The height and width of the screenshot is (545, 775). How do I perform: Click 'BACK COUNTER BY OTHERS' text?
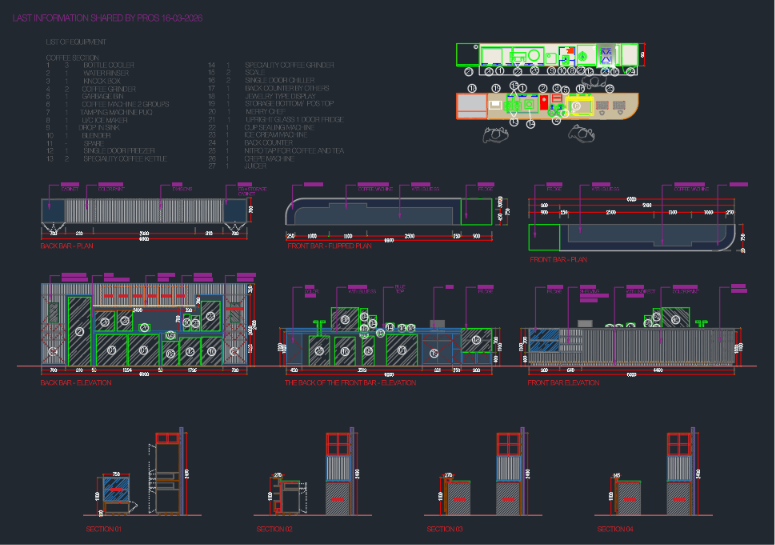click(x=287, y=88)
